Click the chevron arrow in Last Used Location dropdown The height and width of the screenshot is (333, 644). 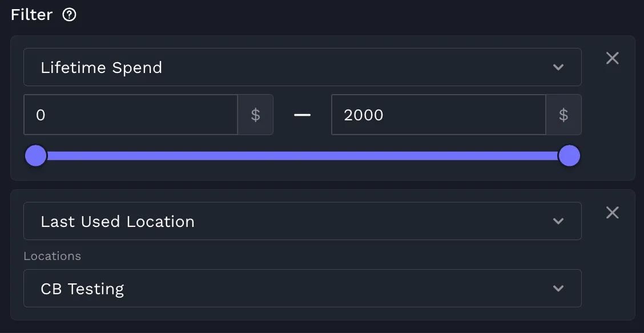point(558,221)
